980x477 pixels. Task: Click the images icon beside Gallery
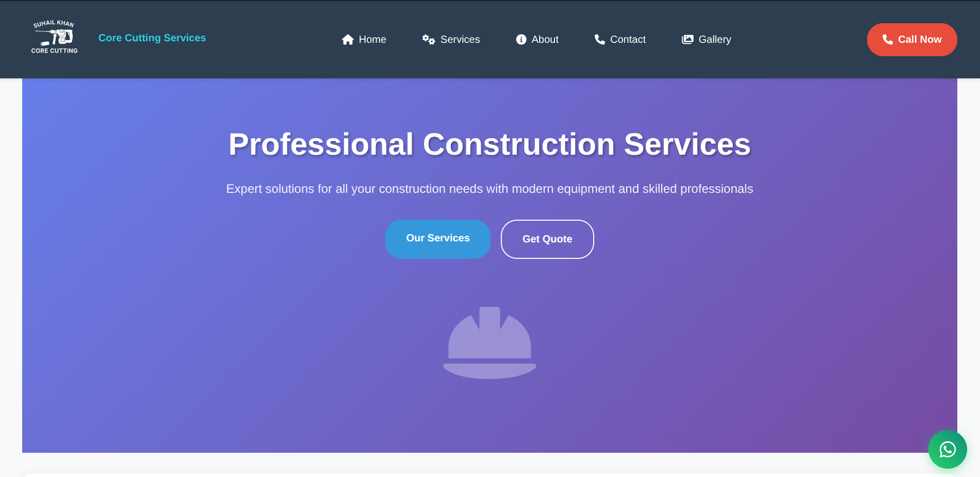click(x=688, y=40)
